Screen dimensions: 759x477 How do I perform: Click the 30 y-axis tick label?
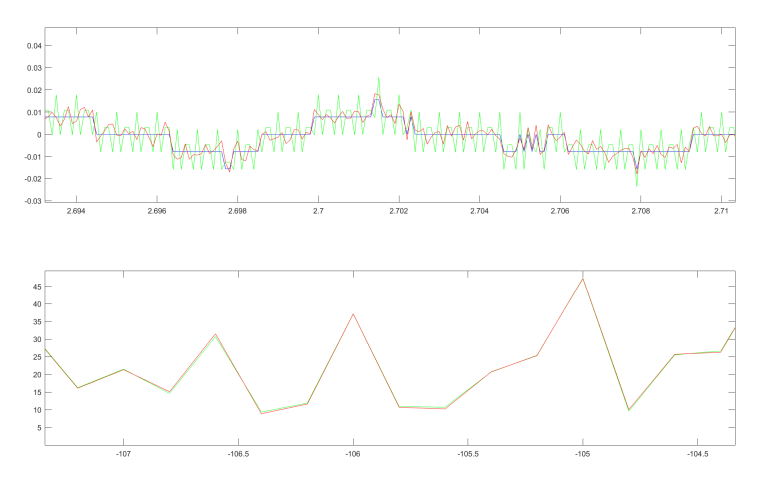pyautogui.click(x=38, y=339)
